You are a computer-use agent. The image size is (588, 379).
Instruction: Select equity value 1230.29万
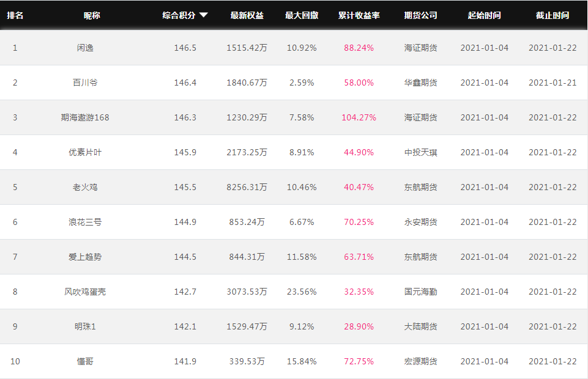(x=247, y=117)
